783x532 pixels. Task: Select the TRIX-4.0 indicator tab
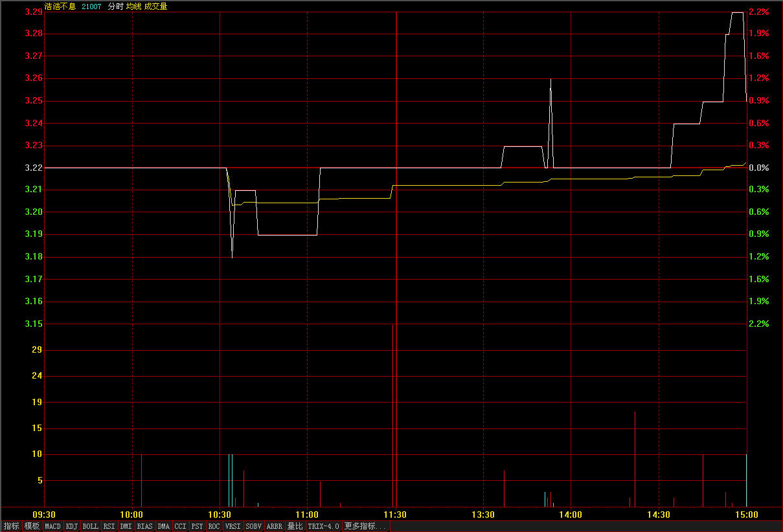tap(323, 526)
